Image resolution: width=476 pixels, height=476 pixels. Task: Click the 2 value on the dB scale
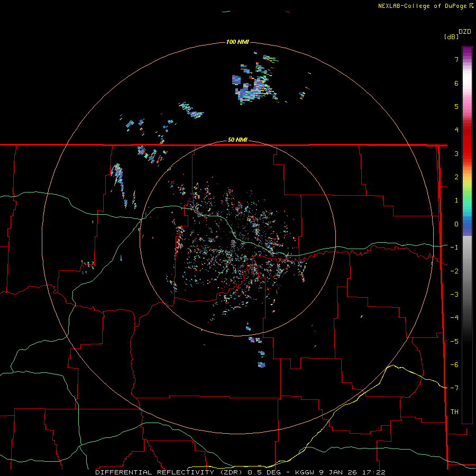coord(456,177)
